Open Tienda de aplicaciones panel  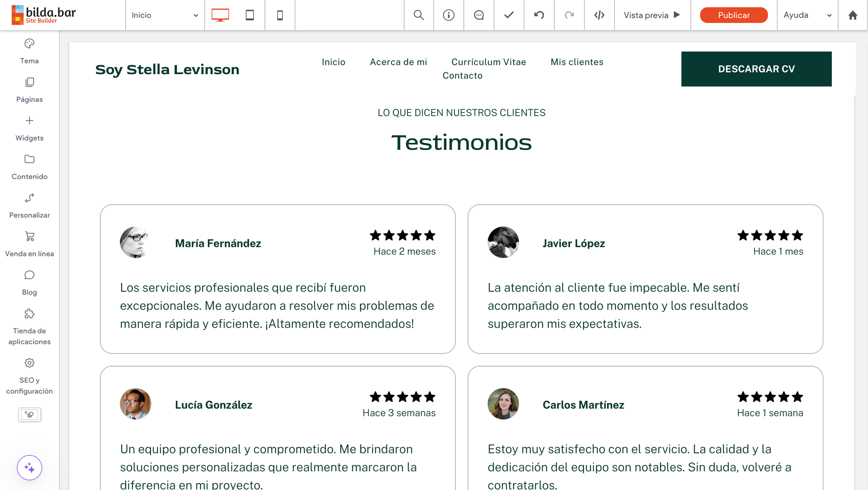pyautogui.click(x=29, y=327)
